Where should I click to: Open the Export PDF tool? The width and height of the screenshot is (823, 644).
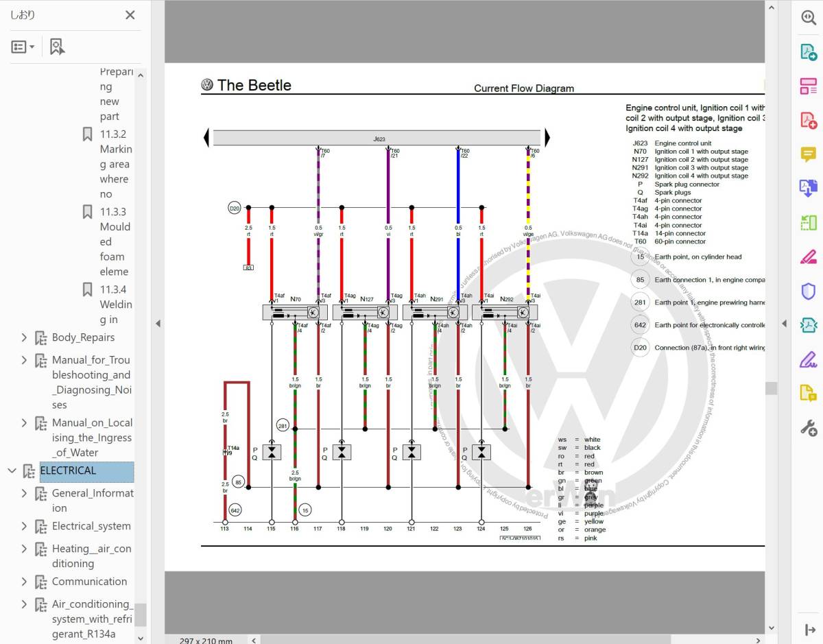click(x=809, y=52)
